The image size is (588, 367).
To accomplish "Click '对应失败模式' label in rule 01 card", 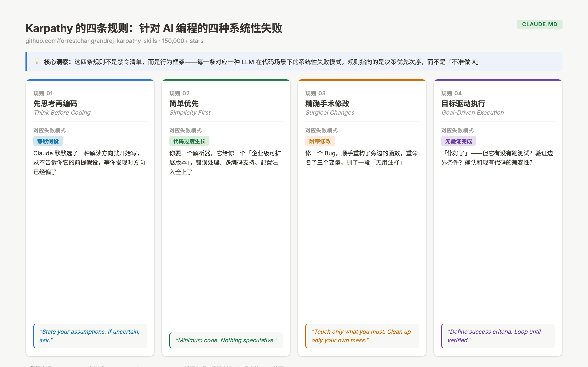I will point(49,130).
